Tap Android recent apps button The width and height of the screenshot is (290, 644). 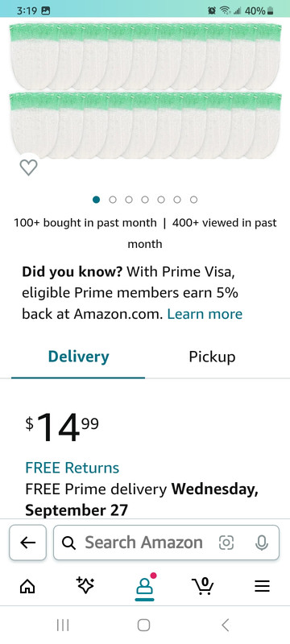(x=63, y=625)
